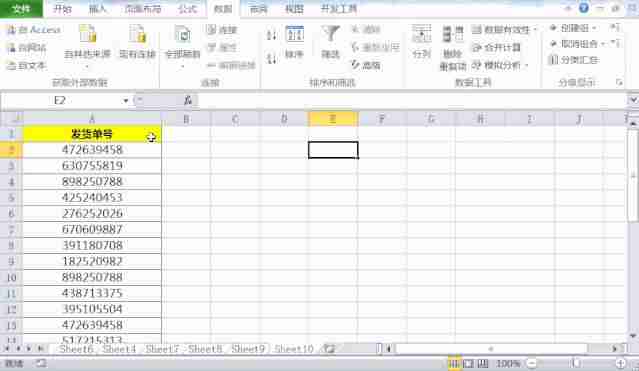Click cell containing 391180708
The image size is (639, 371).
click(92, 245)
